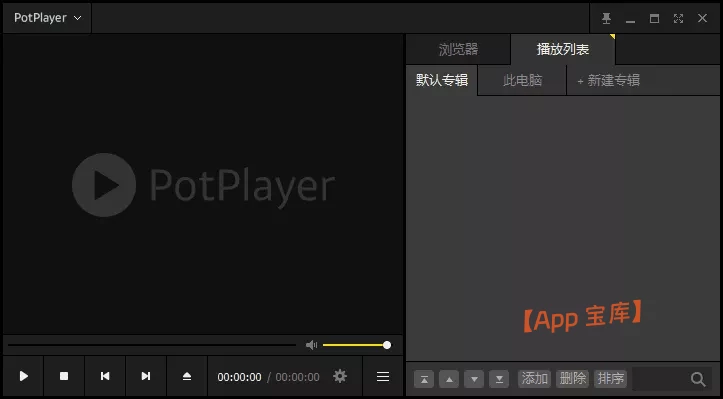This screenshot has height=399, width=723.
Task: Click the playlist search magnifier icon
Action: point(698,379)
